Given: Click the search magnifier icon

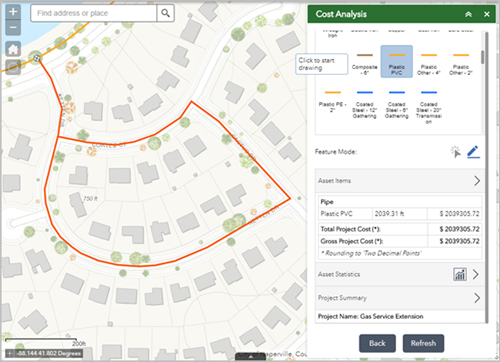Looking at the screenshot, I should pos(165,13).
